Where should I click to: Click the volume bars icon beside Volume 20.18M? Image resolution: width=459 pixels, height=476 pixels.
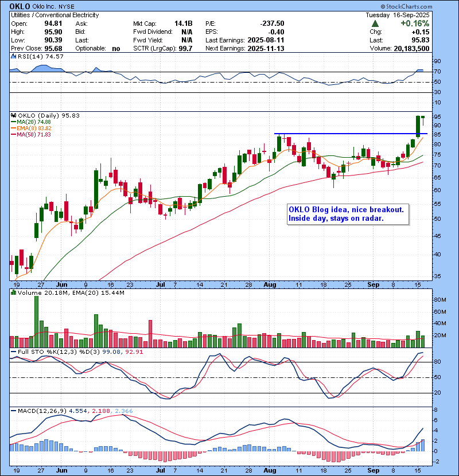point(13,292)
